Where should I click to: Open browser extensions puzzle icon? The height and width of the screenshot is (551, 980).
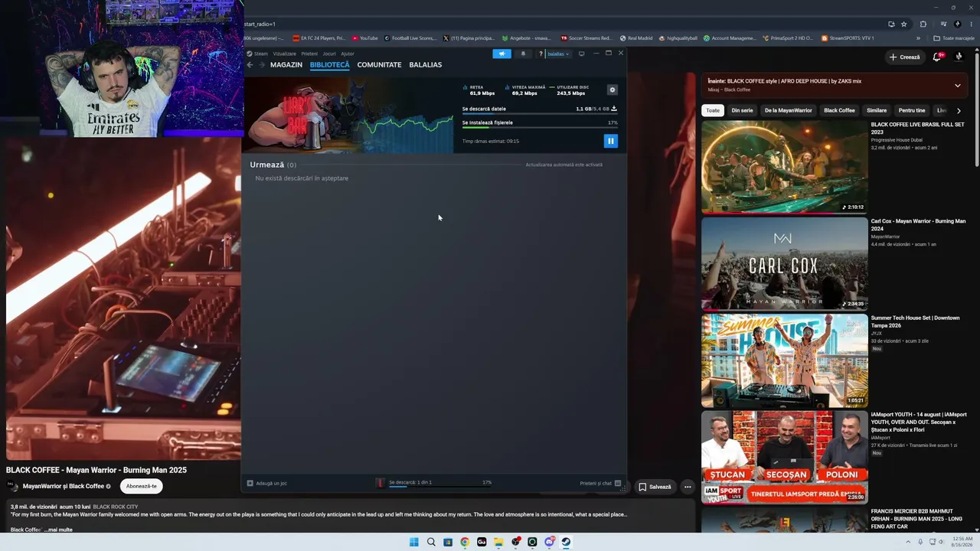pos(923,24)
